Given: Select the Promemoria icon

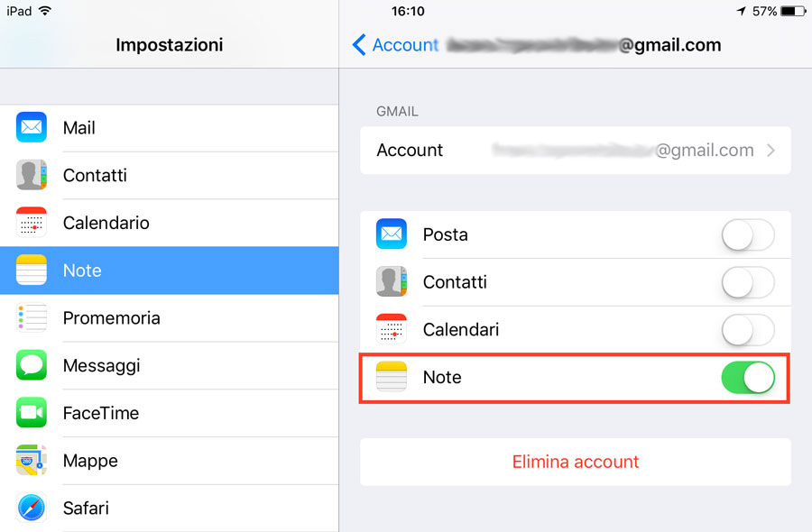Looking at the screenshot, I should 31,317.
